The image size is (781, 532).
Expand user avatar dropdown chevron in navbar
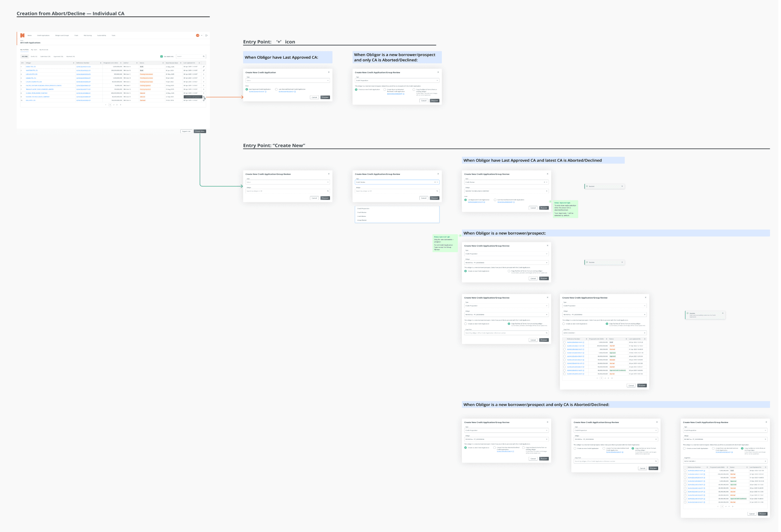pos(201,35)
